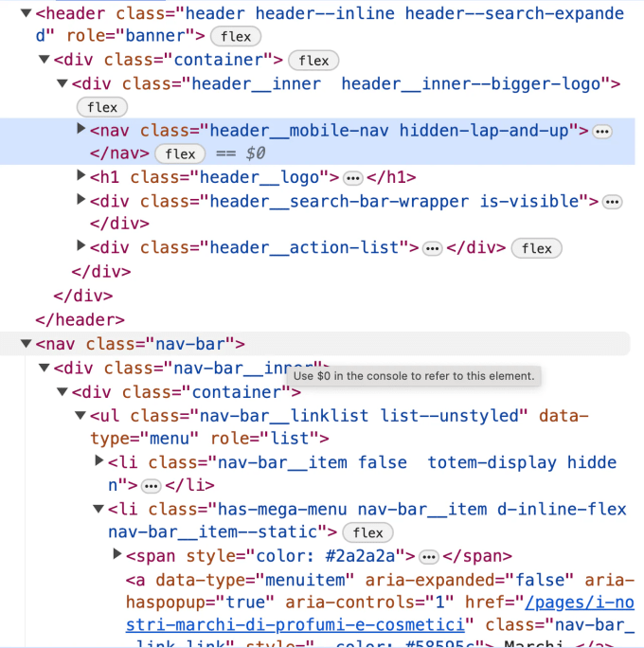Toggle flex badge on nav-bar__item--static li
The height and width of the screenshot is (648, 644).
[x=367, y=532]
